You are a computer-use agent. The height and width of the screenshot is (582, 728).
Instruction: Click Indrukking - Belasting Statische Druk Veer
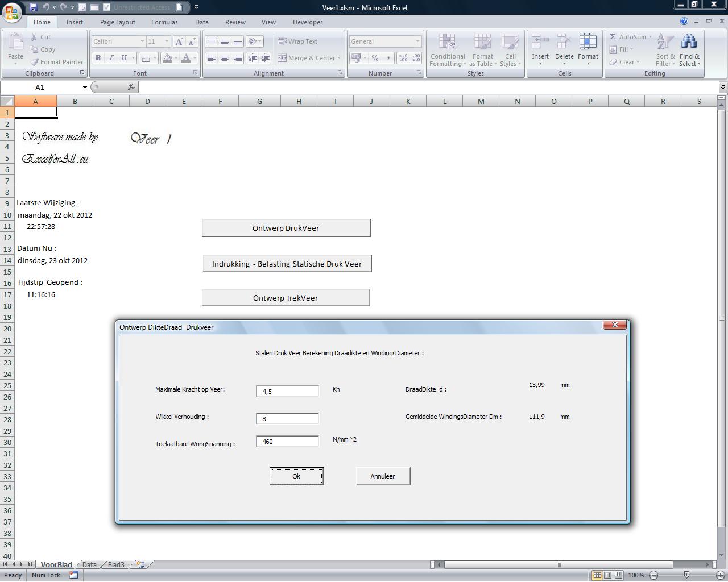(x=287, y=264)
